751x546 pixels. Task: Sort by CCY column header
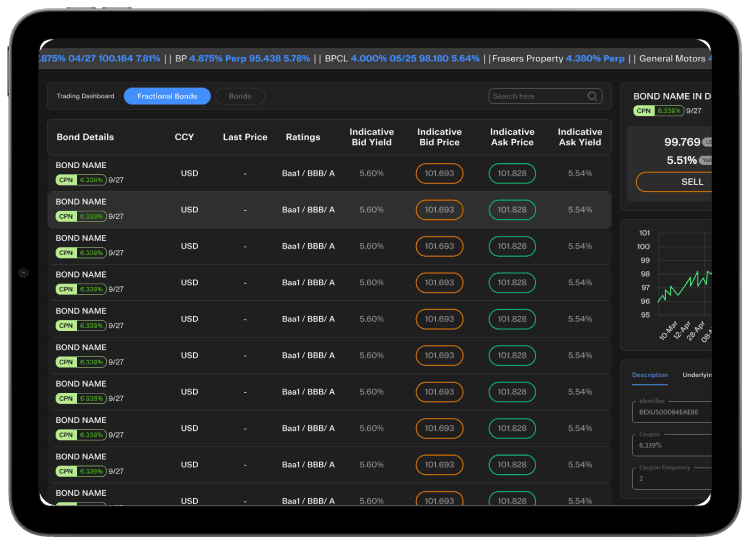coord(184,137)
